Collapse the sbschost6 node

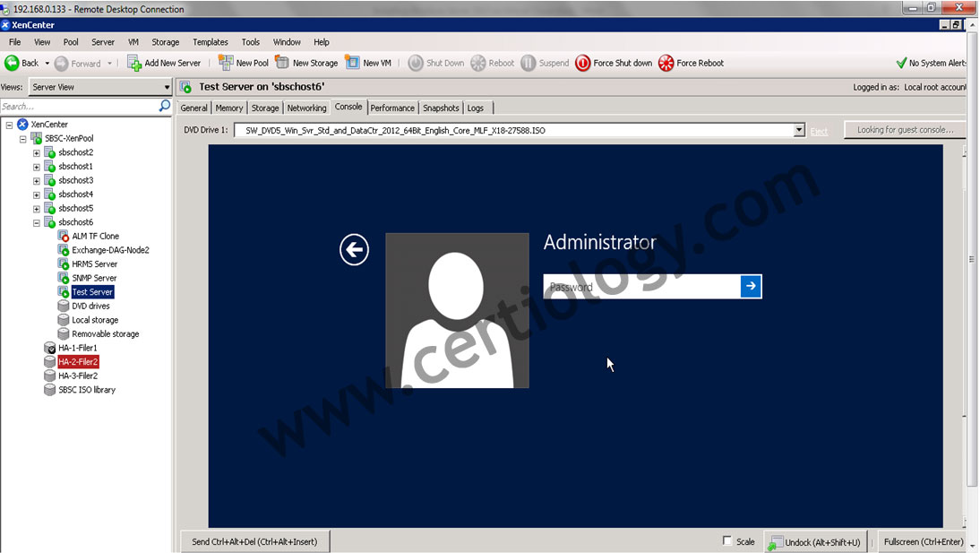(x=36, y=222)
